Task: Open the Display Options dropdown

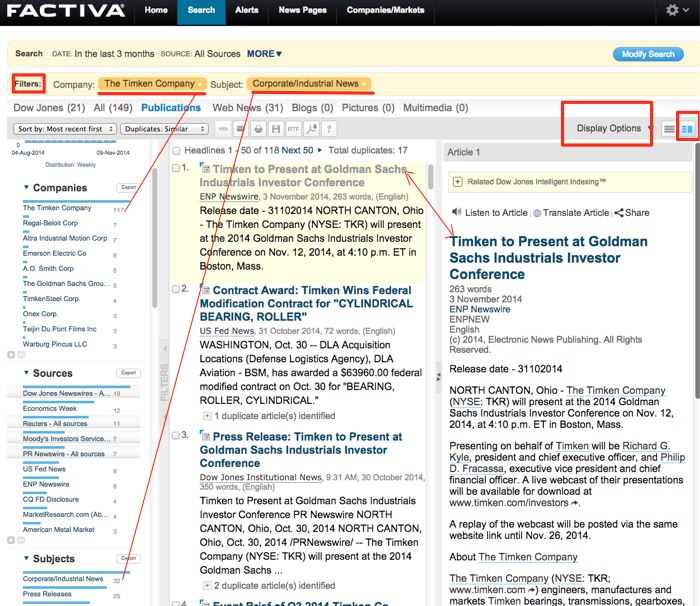Action: click(614, 128)
